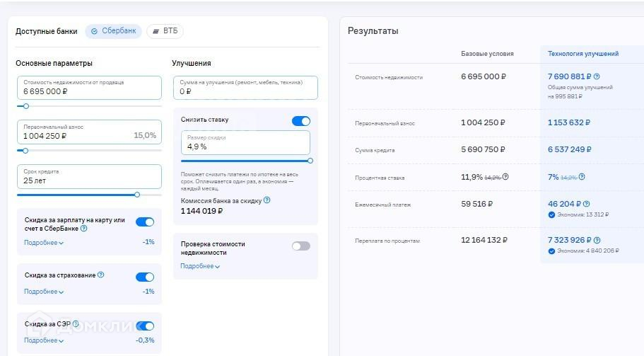
Task: Click the Технология улучшений column header
Action: [583, 54]
